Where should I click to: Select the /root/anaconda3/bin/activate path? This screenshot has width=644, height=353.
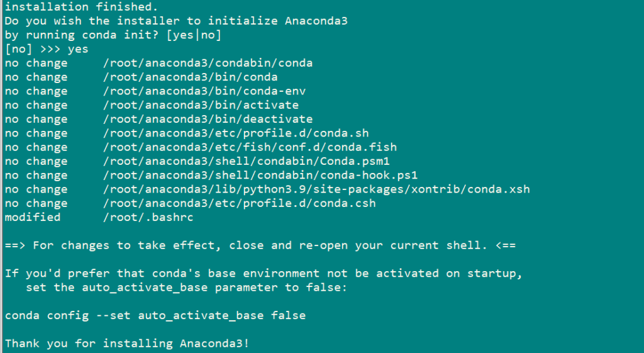201,105
